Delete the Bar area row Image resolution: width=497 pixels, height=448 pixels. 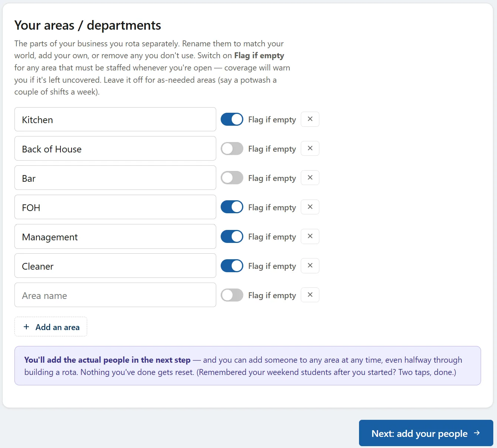[x=310, y=178]
